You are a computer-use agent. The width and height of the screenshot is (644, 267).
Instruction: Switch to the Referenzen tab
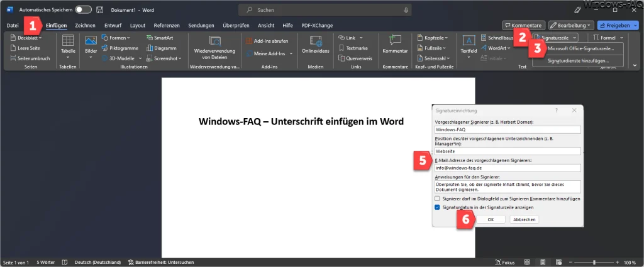click(x=167, y=25)
